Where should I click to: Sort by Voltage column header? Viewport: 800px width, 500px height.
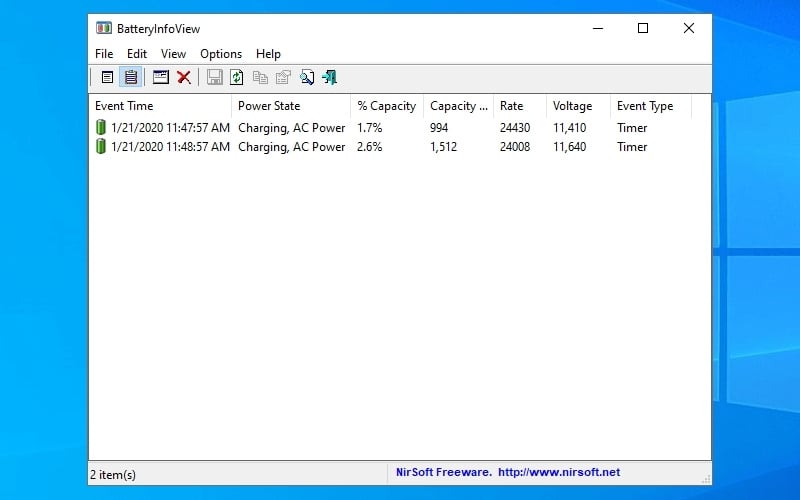(579, 106)
